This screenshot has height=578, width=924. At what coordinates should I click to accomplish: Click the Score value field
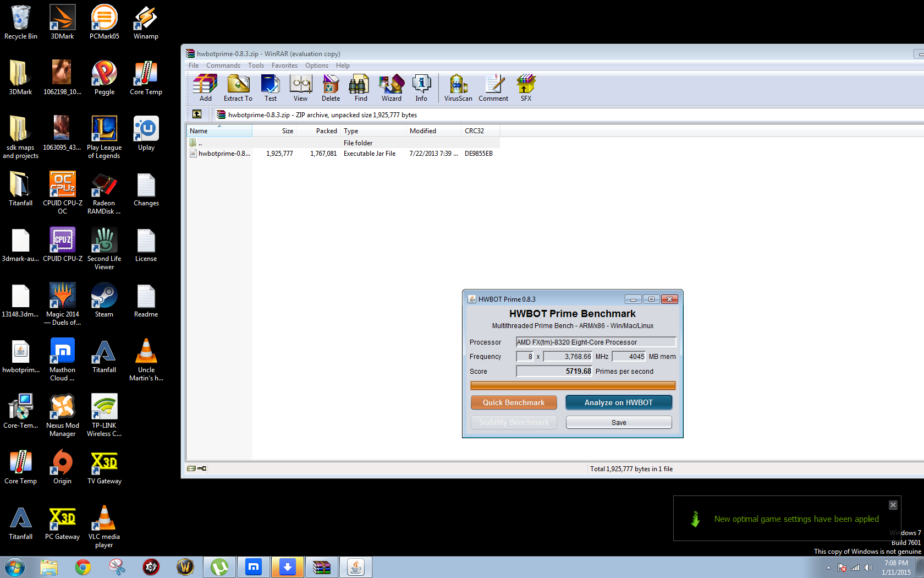554,372
